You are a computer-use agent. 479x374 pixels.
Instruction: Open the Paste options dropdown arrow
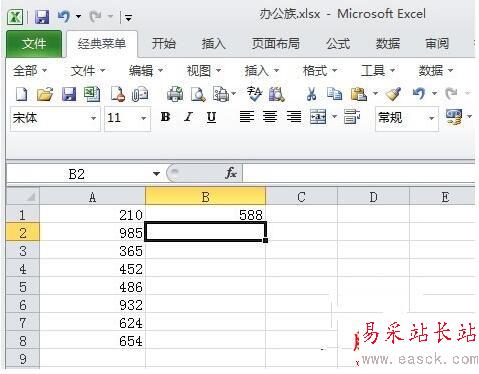pos(375,94)
